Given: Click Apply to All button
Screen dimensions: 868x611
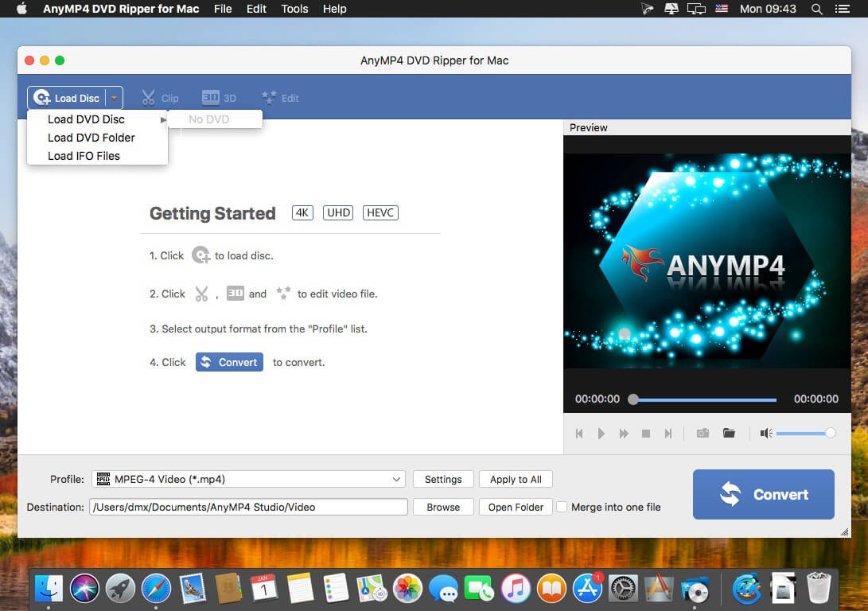Looking at the screenshot, I should pyautogui.click(x=516, y=479).
